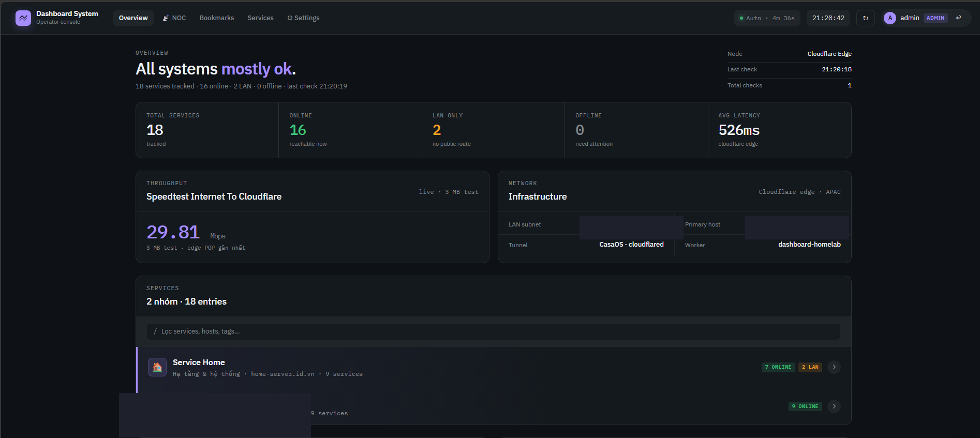Click the Service Home house icon

coord(157,367)
